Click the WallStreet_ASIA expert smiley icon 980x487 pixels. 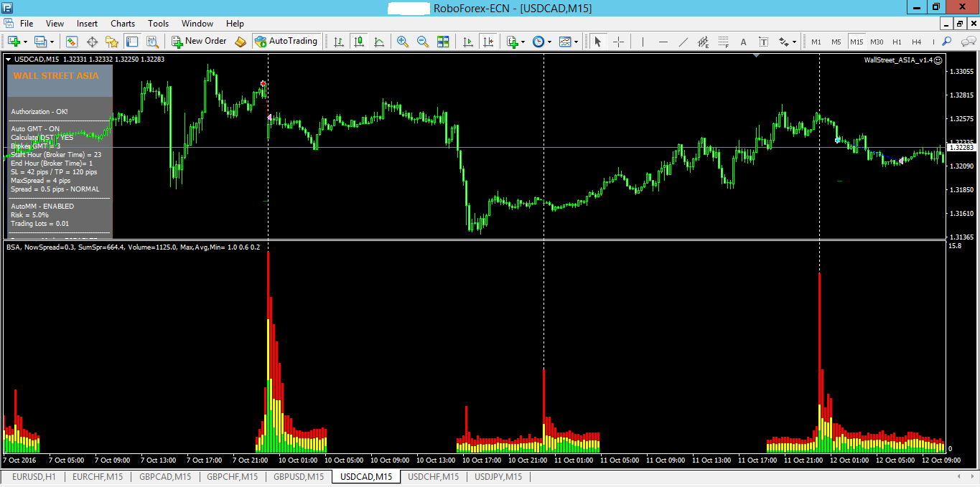pos(938,60)
